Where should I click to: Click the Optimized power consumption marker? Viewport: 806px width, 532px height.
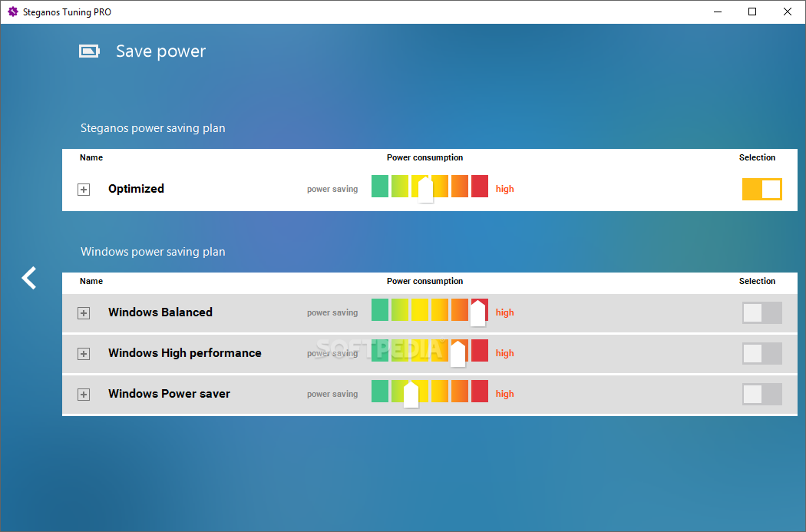coord(425,190)
